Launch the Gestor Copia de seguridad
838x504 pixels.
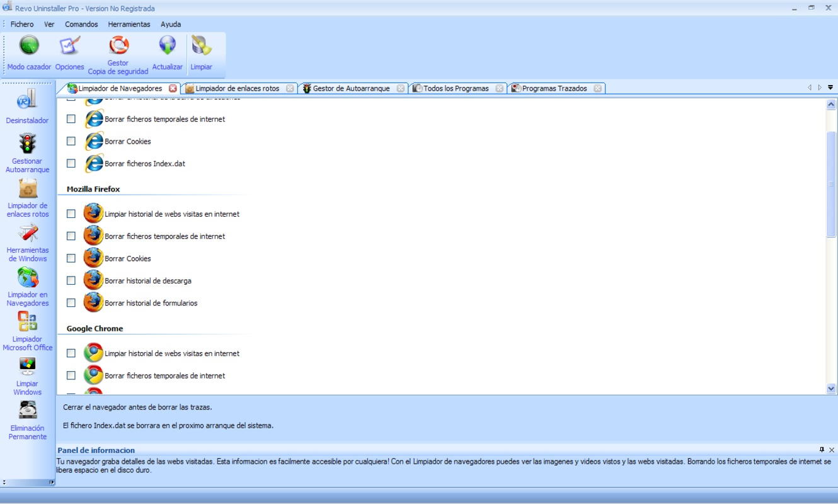(x=118, y=50)
